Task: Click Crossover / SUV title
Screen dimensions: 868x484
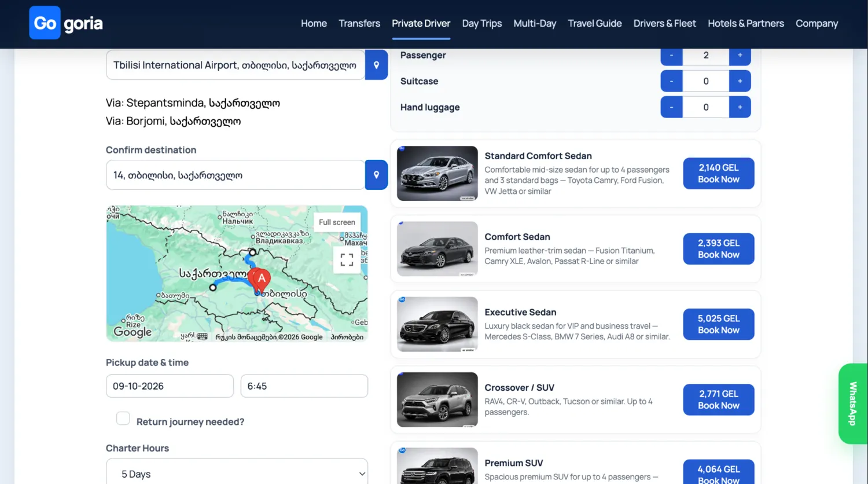Action: coord(519,387)
